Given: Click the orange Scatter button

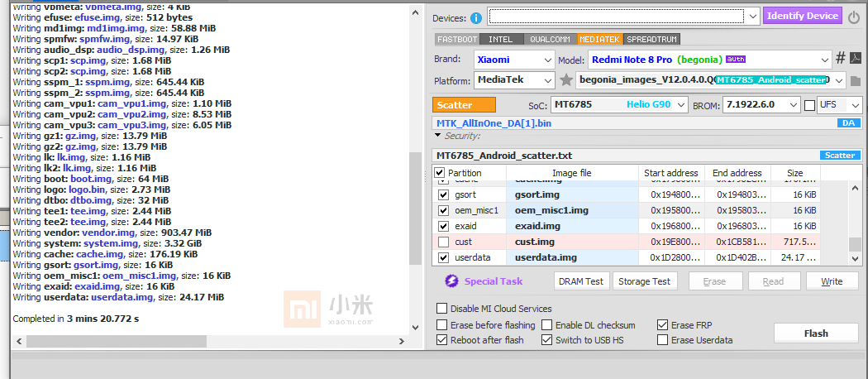Looking at the screenshot, I should [464, 105].
